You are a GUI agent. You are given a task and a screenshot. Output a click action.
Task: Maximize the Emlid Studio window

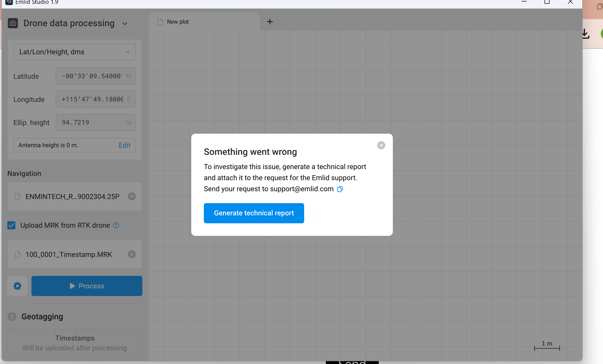[x=547, y=2]
